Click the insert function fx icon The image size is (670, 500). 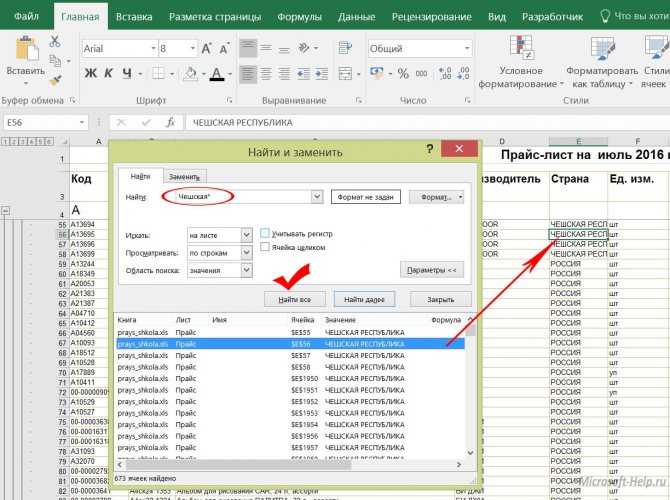[170, 123]
